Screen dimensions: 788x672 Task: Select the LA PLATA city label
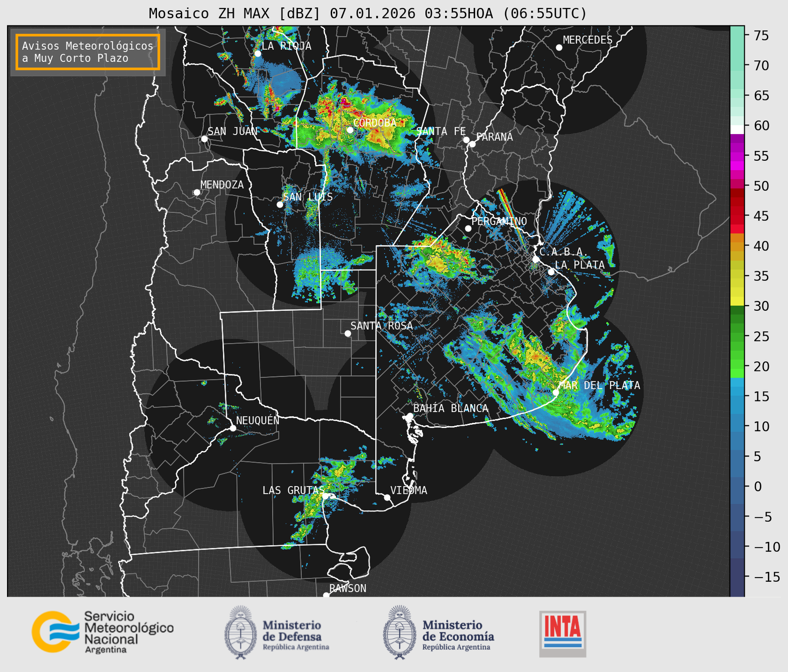(580, 265)
